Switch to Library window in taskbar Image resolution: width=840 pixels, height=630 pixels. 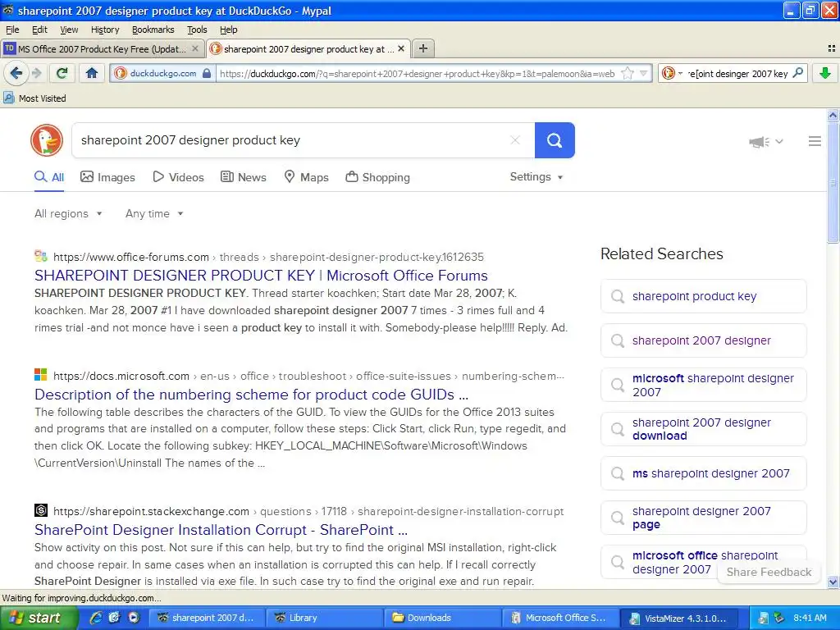click(x=325, y=618)
